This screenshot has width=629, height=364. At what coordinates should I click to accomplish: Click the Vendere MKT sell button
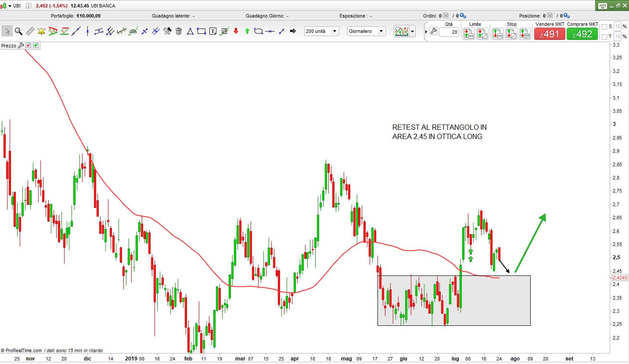[x=549, y=34]
